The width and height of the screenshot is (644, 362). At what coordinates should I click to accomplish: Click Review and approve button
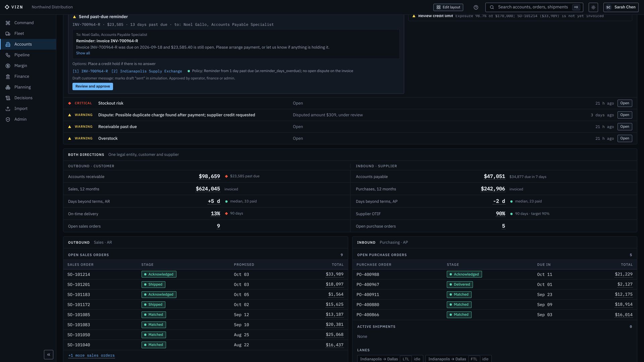[x=93, y=86]
